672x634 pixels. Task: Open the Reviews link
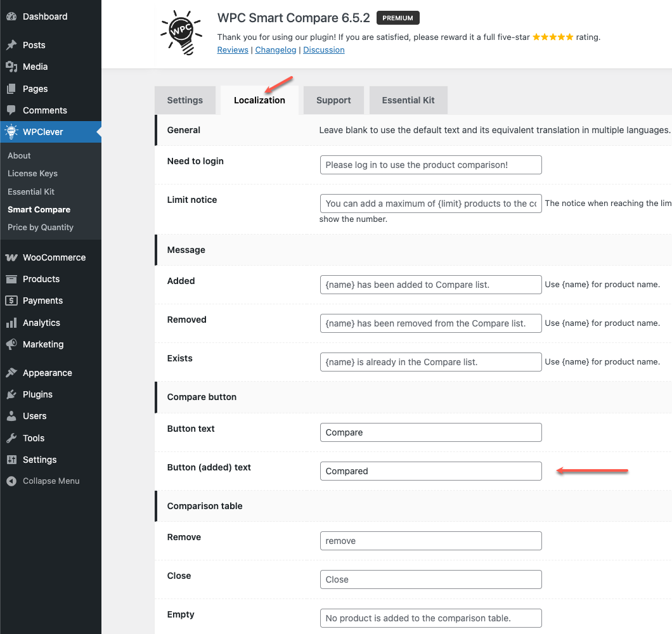click(233, 50)
